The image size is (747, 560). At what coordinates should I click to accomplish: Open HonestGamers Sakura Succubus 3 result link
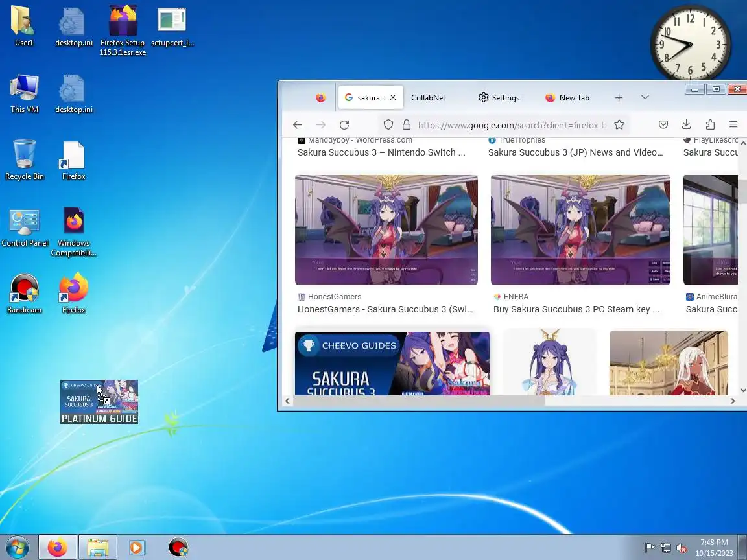385,309
